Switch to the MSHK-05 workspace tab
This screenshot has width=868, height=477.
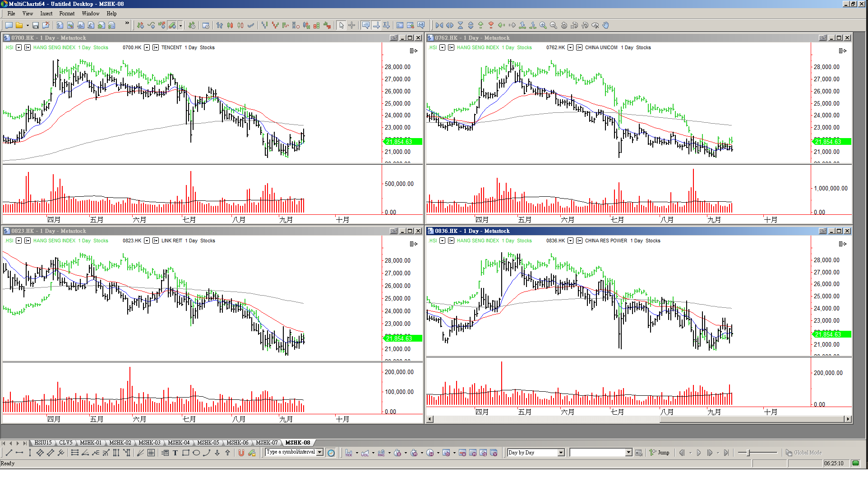[208, 443]
